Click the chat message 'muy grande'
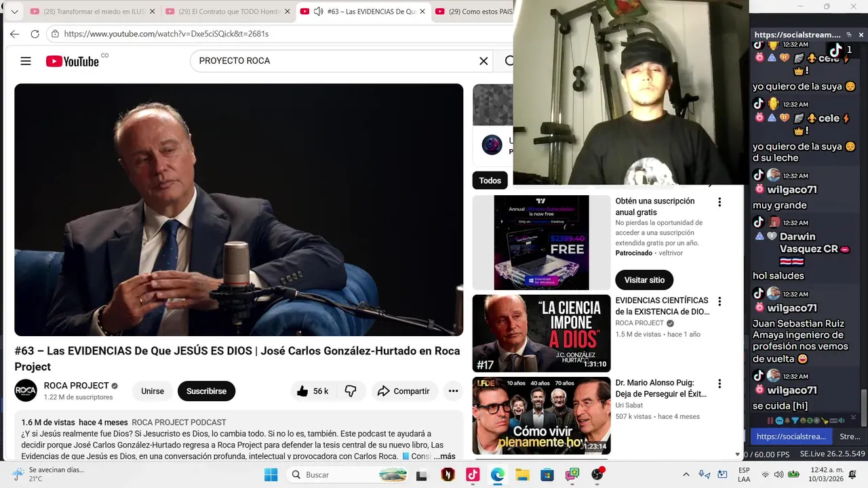868x488 pixels. 779,205
